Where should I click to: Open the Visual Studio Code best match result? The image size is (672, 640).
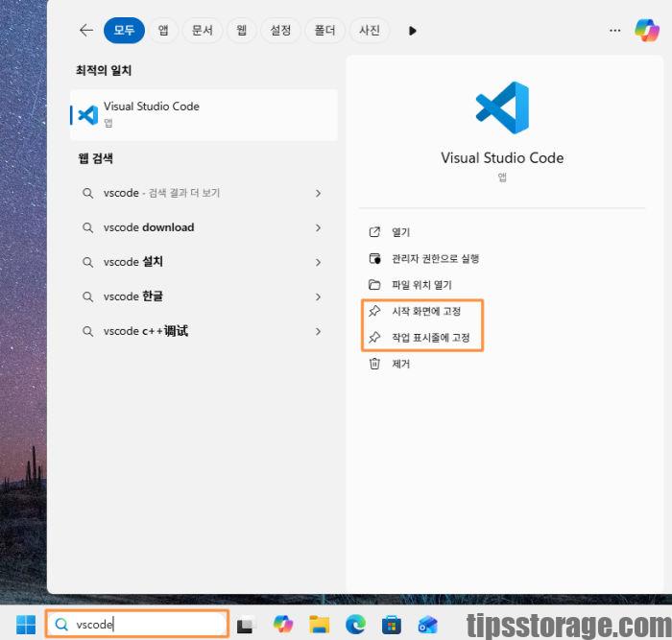[204, 115]
